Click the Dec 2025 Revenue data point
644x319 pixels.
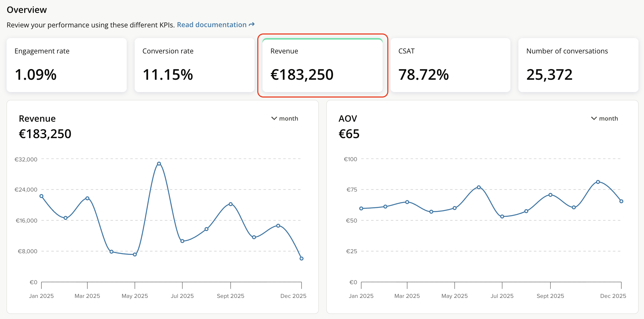tap(301, 258)
